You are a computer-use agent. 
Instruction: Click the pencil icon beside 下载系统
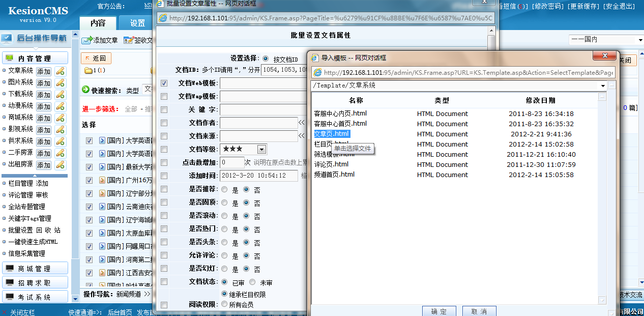click(61, 95)
